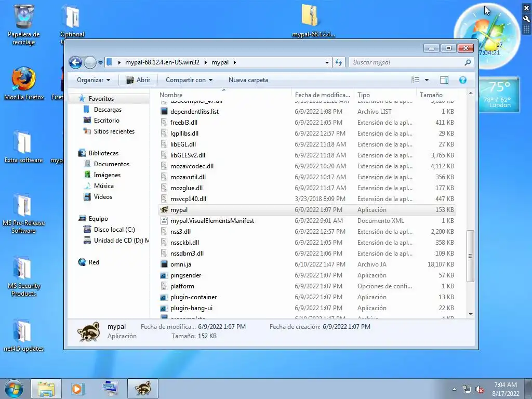Expand the arrow after mypal breadcrumb
The height and width of the screenshot is (399, 532).
[x=234, y=62]
